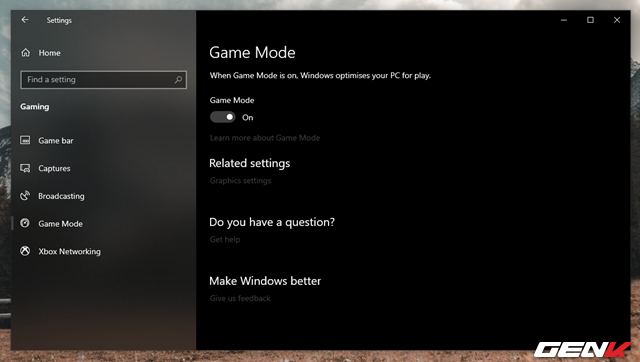The width and height of the screenshot is (640, 362).
Task: Click the Game Mode page title
Action: click(x=252, y=53)
